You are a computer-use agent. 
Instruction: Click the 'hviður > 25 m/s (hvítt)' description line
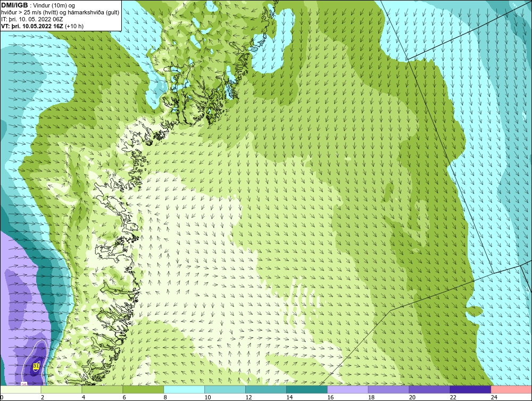click(x=60, y=13)
